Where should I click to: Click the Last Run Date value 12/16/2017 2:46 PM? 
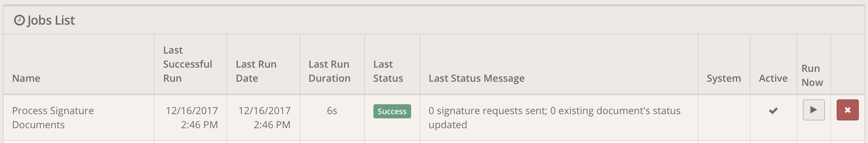click(264, 118)
